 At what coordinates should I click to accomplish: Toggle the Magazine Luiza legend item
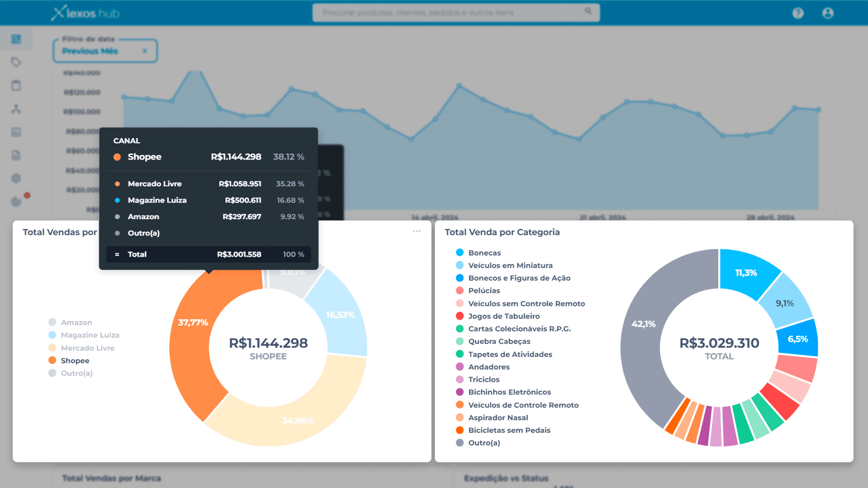coord(84,335)
